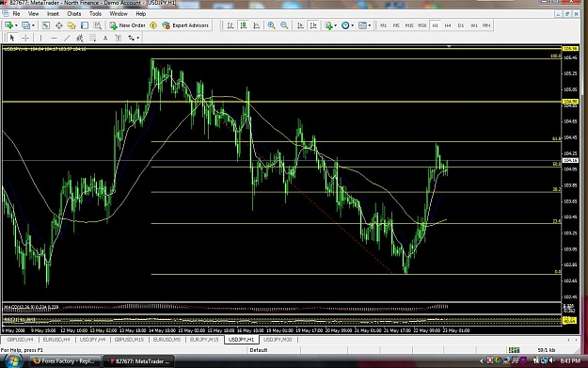Switch to the EURJPY,M15 chart tab
Image resolution: width=588 pixels, height=368 pixels.
coord(204,340)
